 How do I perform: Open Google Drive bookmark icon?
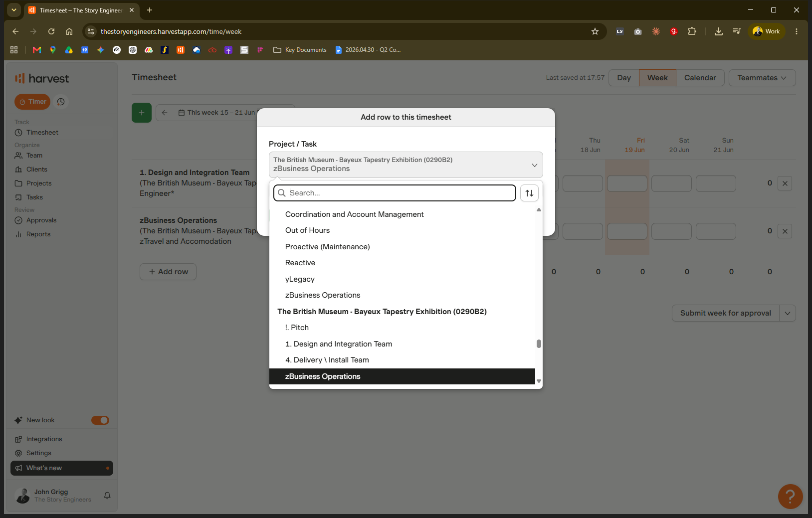69,50
